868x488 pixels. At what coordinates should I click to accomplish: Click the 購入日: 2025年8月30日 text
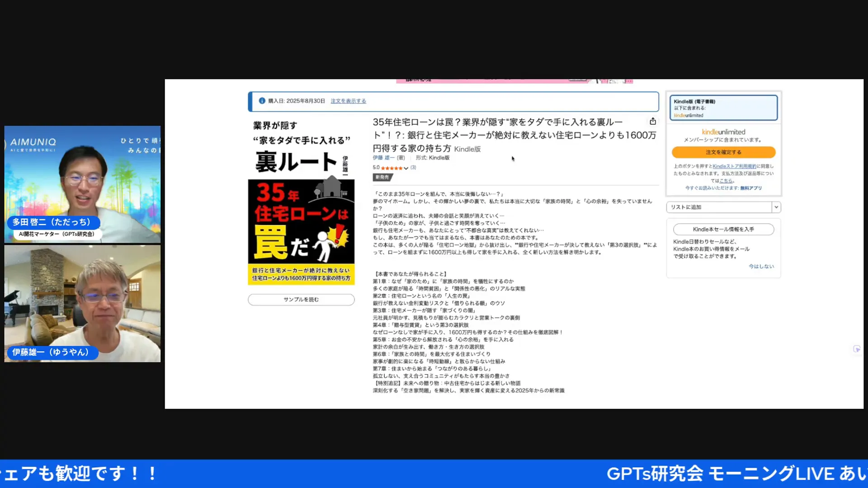(x=297, y=101)
